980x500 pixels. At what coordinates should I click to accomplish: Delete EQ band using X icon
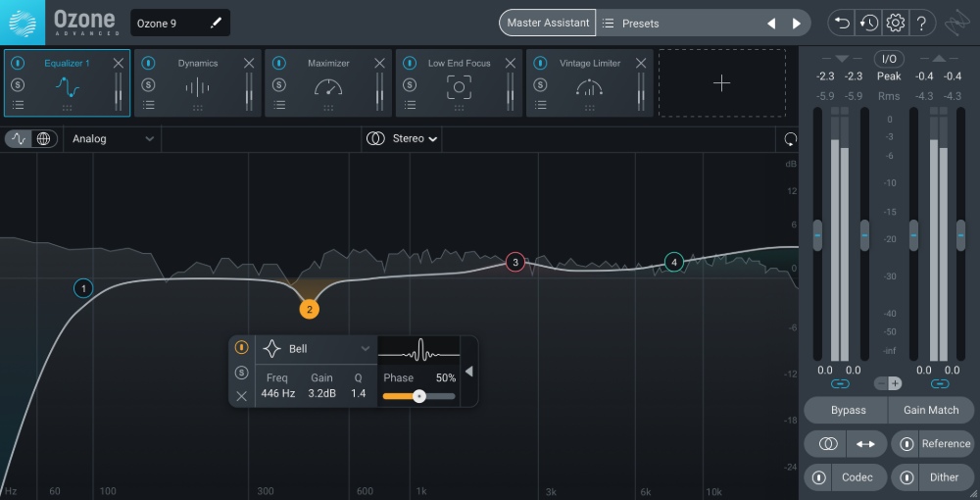pos(241,396)
